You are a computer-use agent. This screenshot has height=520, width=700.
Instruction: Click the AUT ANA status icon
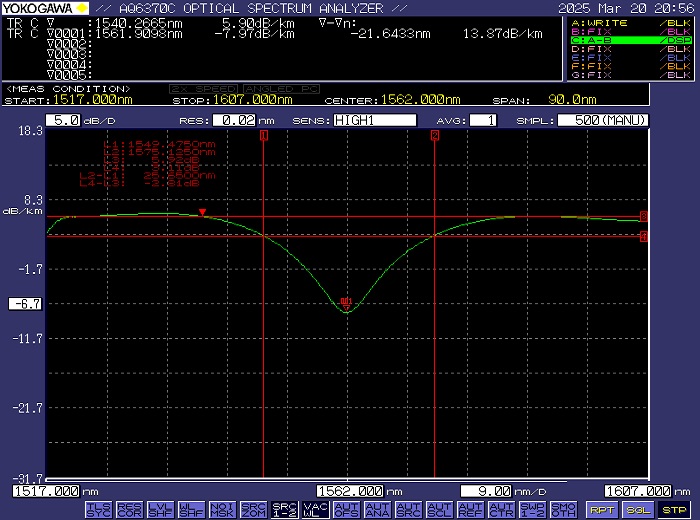click(x=377, y=509)
